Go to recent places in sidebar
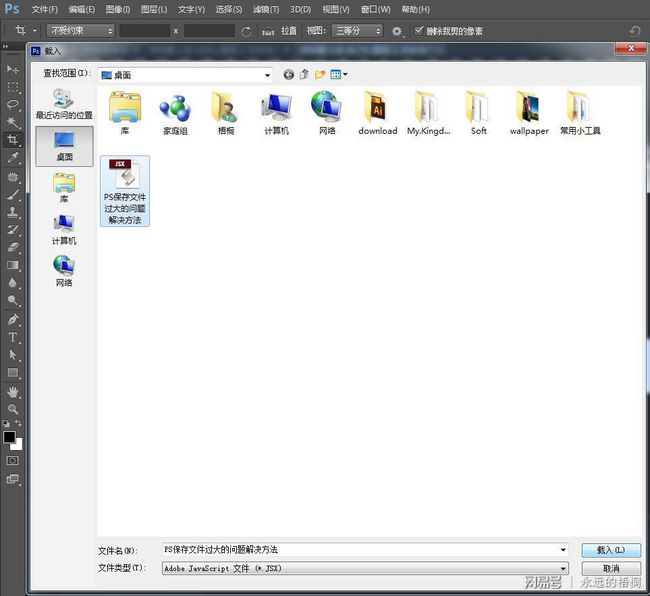Image resolution: width=650 pixels, height=596 pixels. [x=64, y=104]
